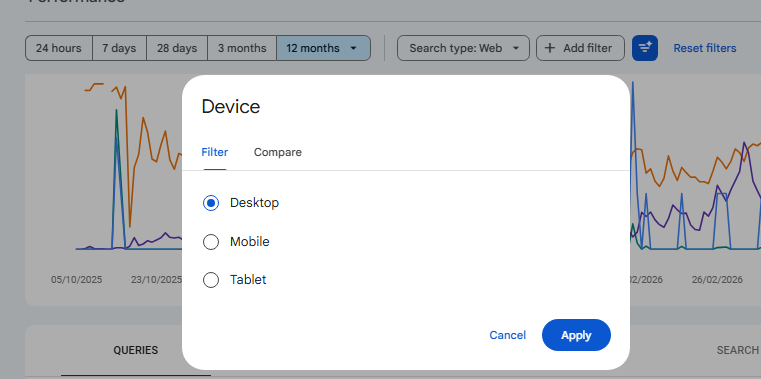The image size is (761, 379).
Task: Select the Tablet radio button
Action: tap(211, 280)
